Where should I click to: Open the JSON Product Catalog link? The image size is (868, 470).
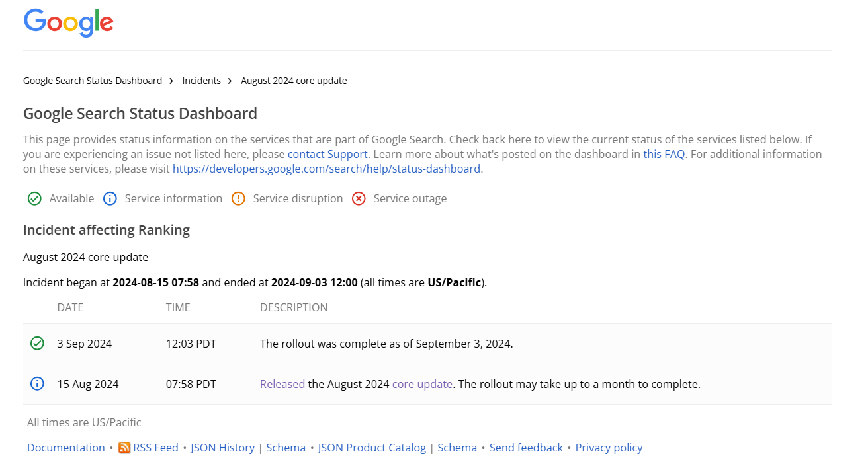[x=372, y=448]
